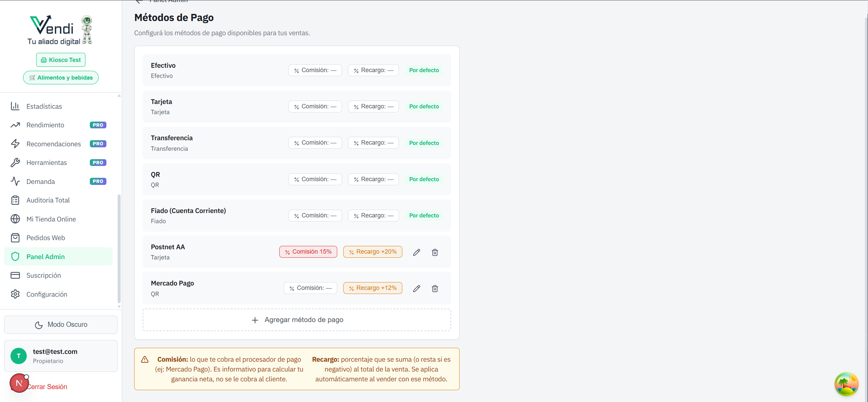
Task: Delete Mercado Pago via the trash icon
Action: tap(435, 288)
